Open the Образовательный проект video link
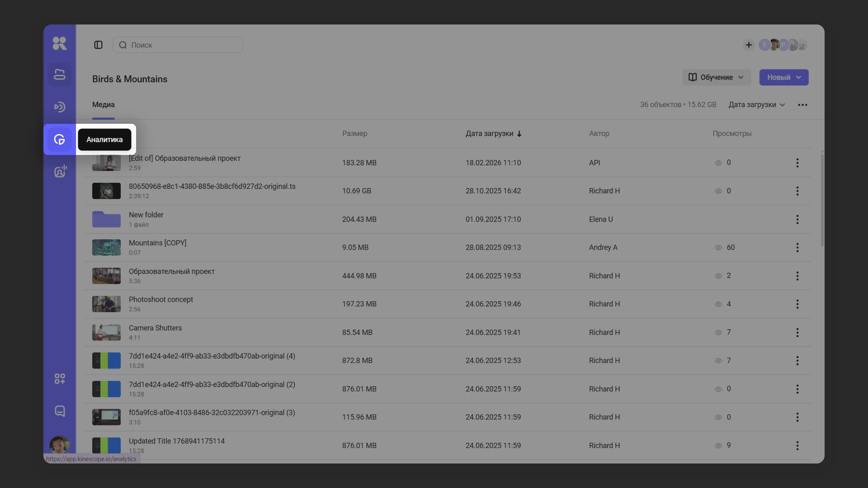Screen dimensions: 868x488 coord(172,271)
